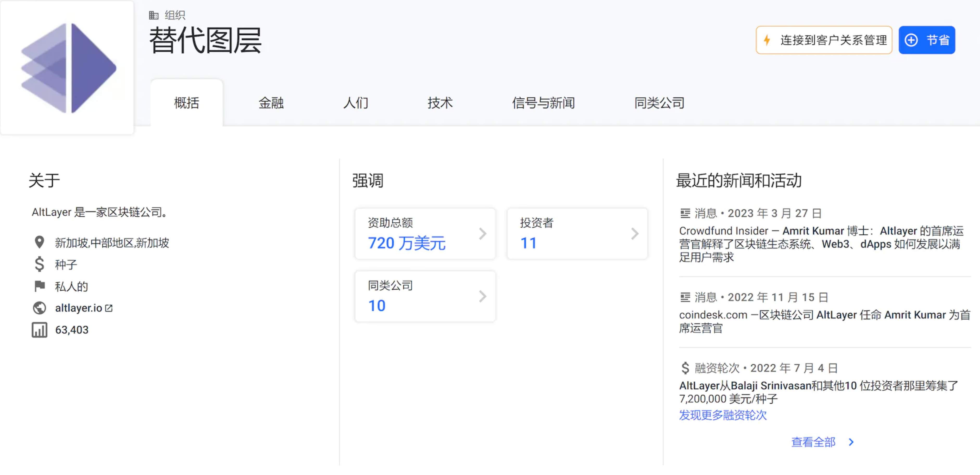Connect to CRM via 连接到客户关系管理 button
This screenshot has height=475, width=980.
tap(824, 40)
